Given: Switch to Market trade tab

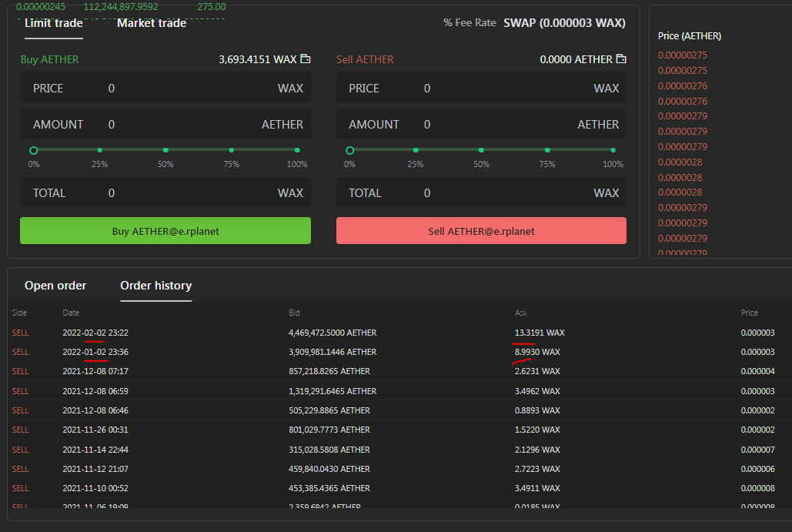Looking at the screenshot, I should coord(152,23).
